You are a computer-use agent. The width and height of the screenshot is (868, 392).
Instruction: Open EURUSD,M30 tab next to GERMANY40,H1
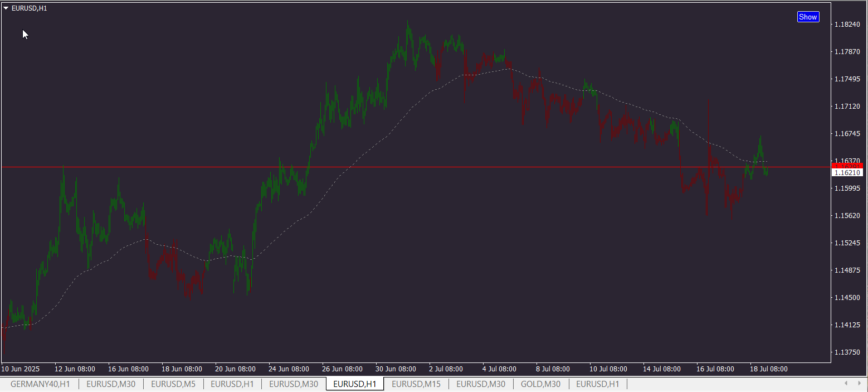coord(111,384)
